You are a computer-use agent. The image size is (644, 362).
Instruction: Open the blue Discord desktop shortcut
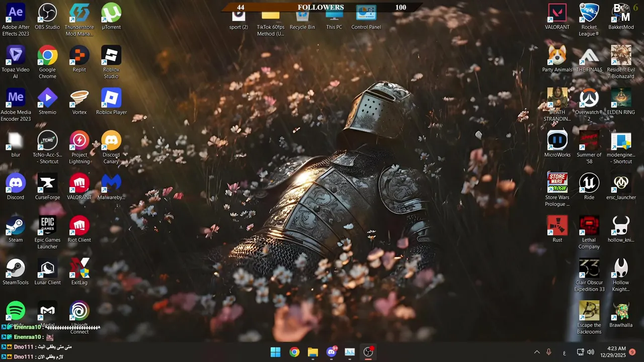click(16, 187)
